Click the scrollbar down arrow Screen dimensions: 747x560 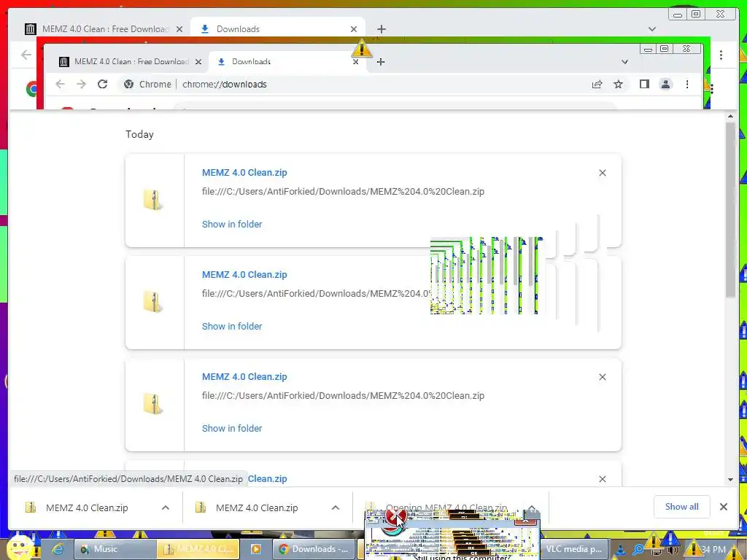(731, 480)
